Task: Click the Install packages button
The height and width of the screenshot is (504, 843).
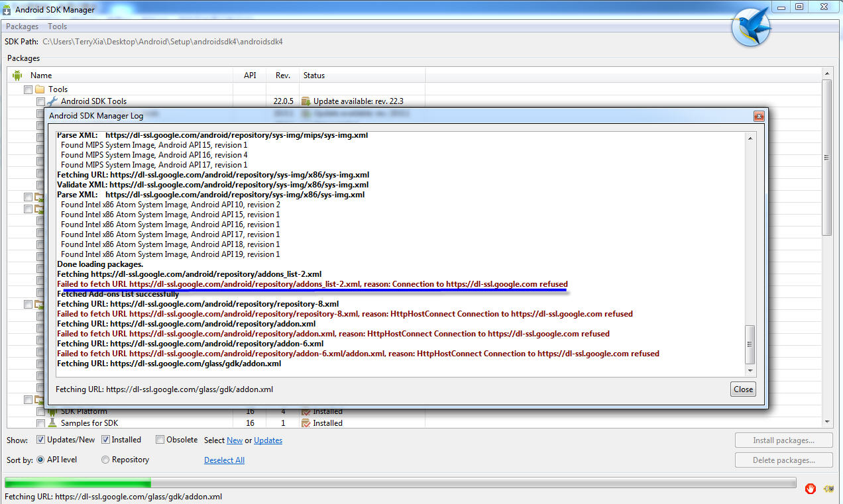Action: (x=783, y=440)
